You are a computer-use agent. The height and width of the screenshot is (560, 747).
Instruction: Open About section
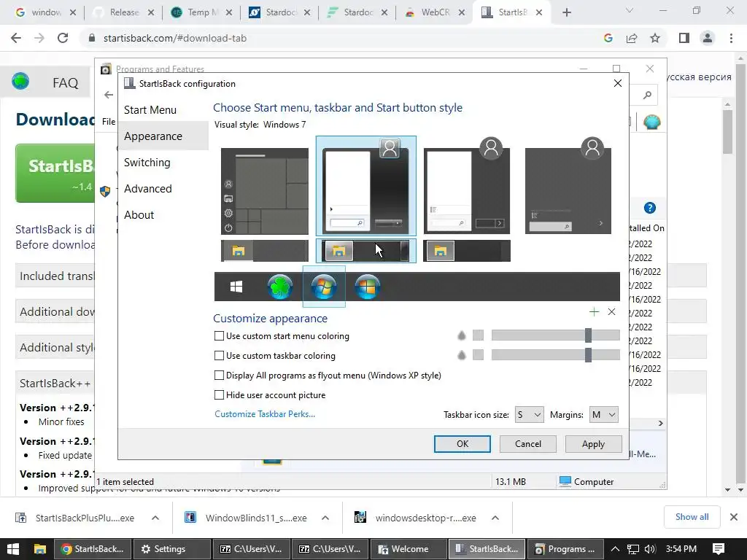click(x=139, y=215)
